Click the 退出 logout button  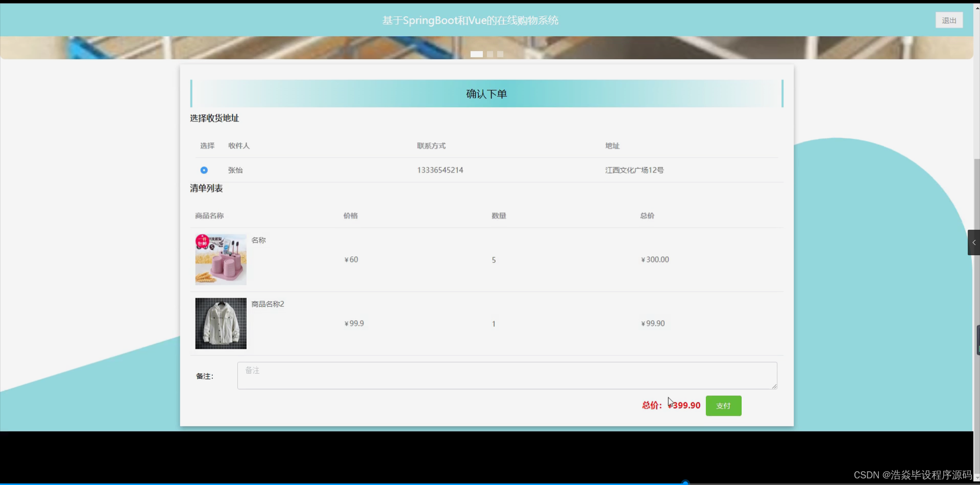(x=948, y=20)
